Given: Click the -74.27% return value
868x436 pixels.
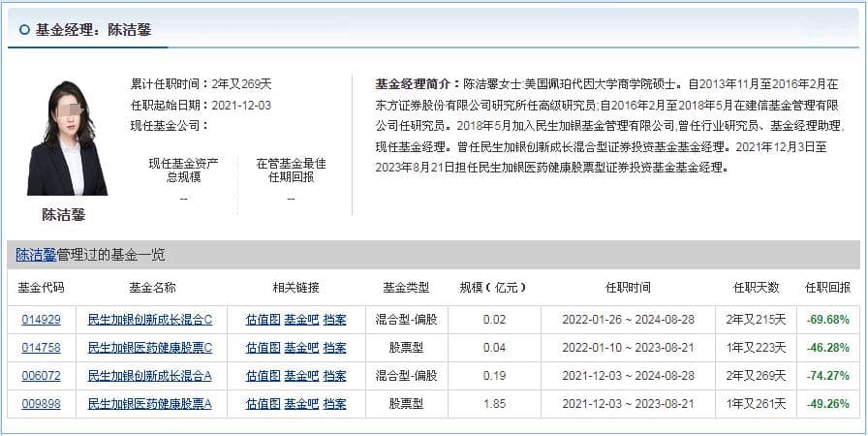Looking at the screenshot, I should [827, 376].
